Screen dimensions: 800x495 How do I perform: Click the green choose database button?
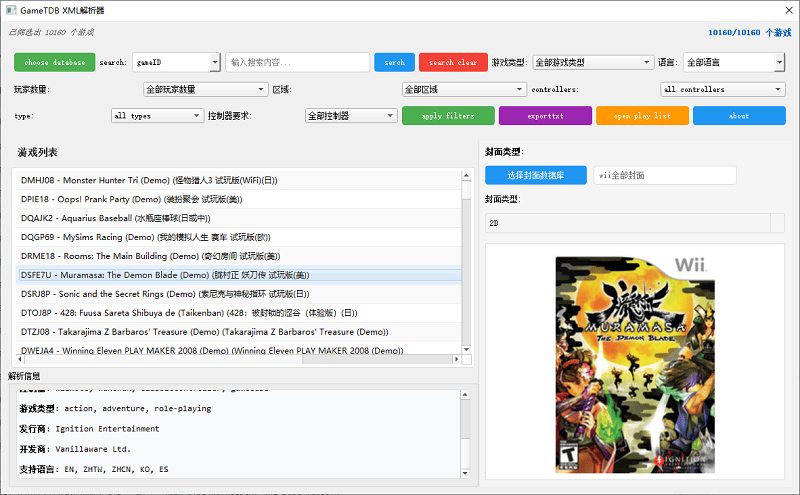click(55, 62)
